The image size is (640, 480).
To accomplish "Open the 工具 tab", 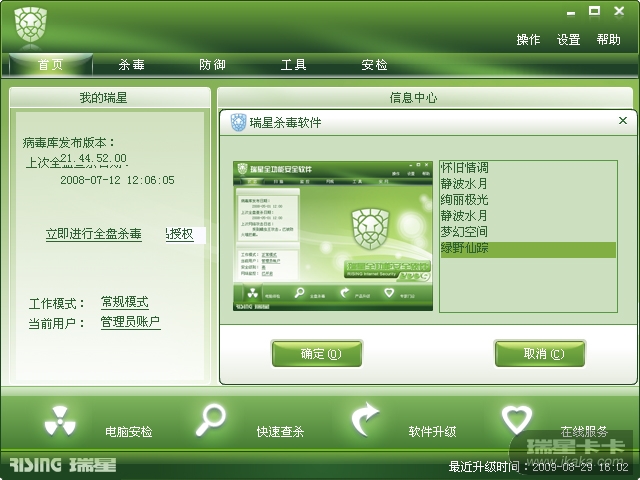I will point(293,64).
